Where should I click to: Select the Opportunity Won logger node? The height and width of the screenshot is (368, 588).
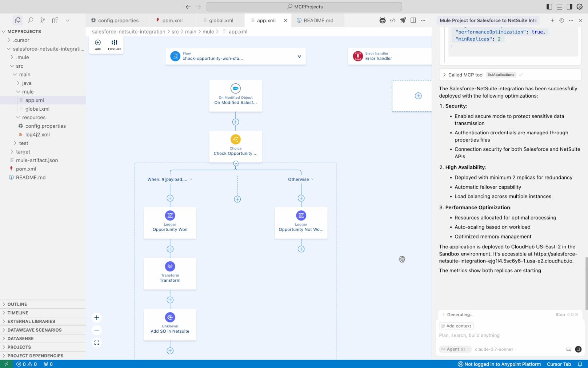[x=170, y=223]
